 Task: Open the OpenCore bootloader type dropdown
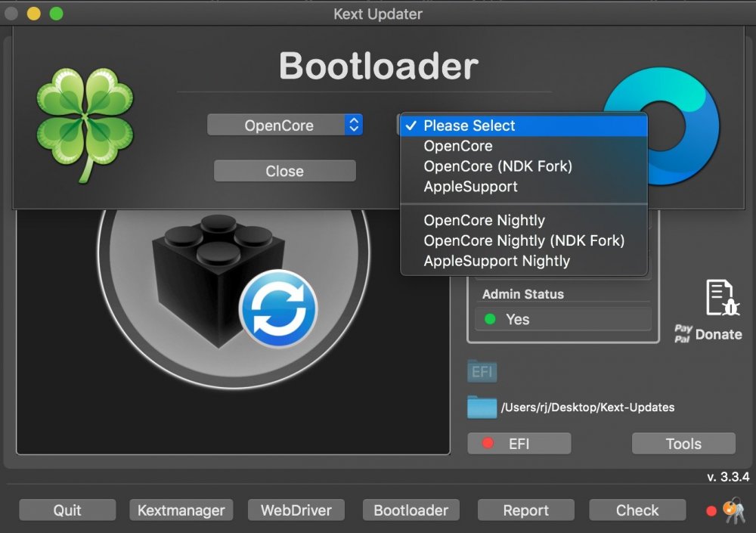point(284,125)
